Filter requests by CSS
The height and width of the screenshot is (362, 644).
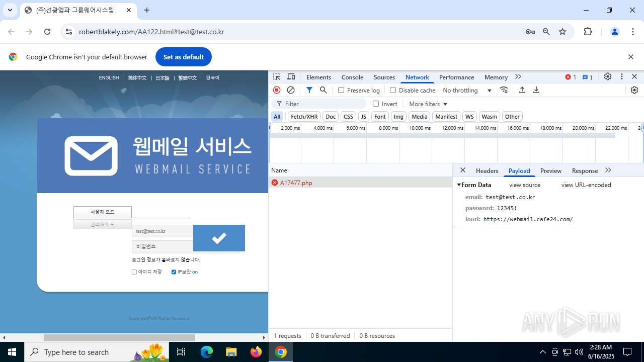(348, 116)
